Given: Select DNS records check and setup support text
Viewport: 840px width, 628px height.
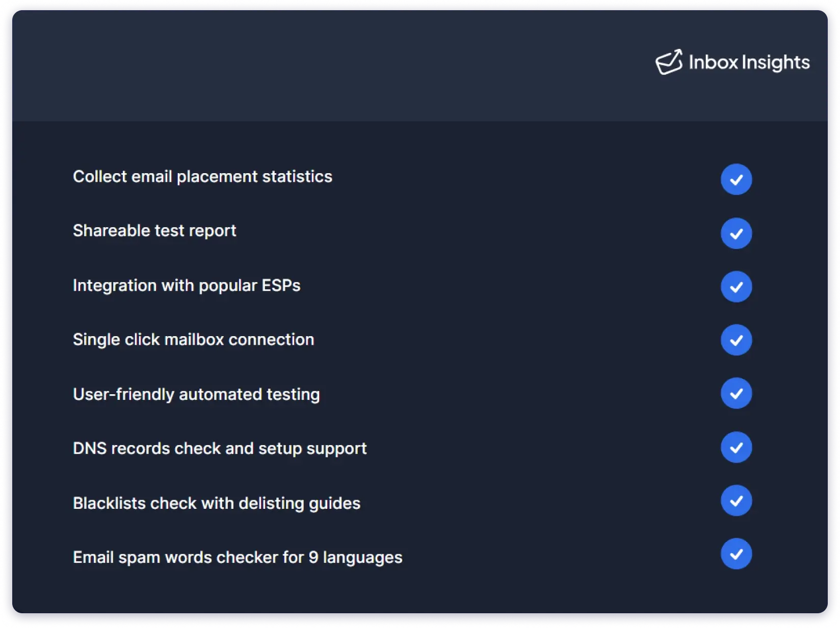Looking at the screenshot, I should point(220,449).
